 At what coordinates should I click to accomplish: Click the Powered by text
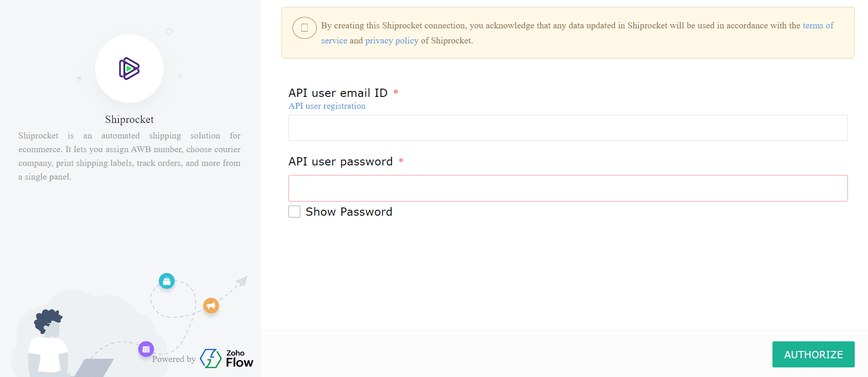click(174, 359)
